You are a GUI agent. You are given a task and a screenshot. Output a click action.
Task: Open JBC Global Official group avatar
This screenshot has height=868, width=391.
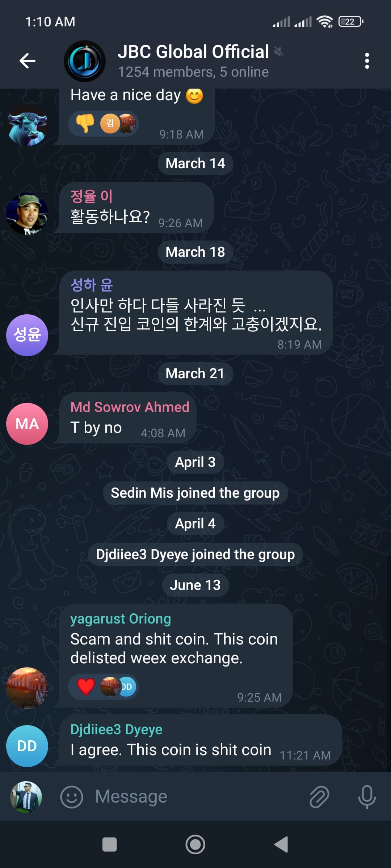[85, 61]
